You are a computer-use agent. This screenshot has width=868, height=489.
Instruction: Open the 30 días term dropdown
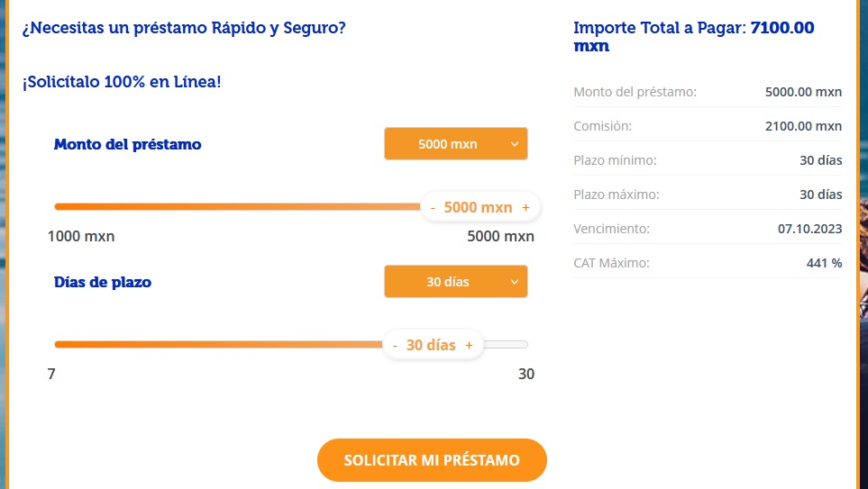point(455,282)
